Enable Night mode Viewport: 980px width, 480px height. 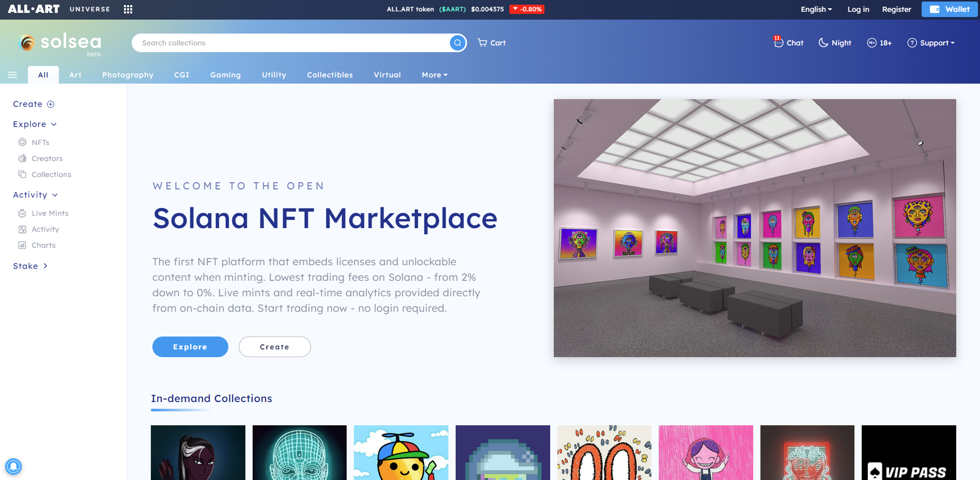pyautogui.click(x=834, y=43)
